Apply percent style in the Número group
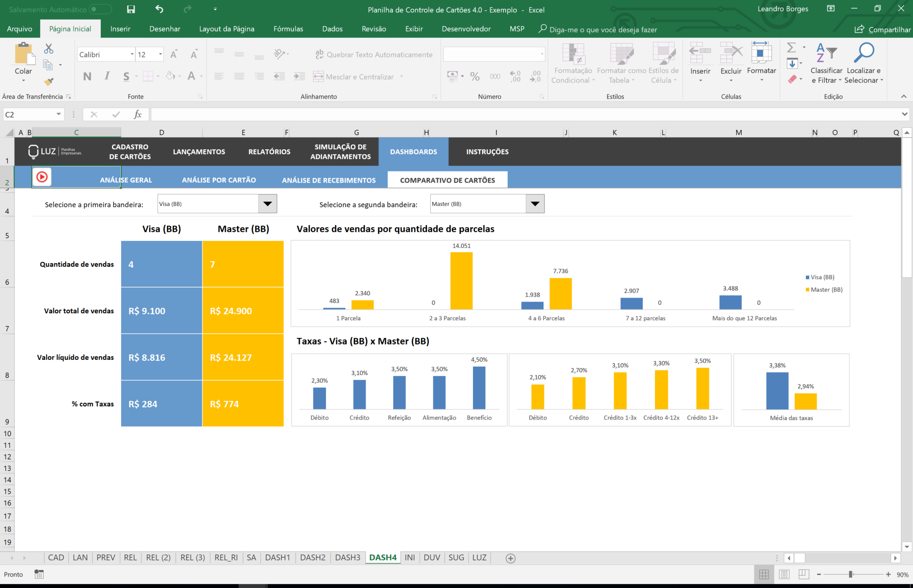The height and width of the screenshot is (588, 913). (474, 76)
